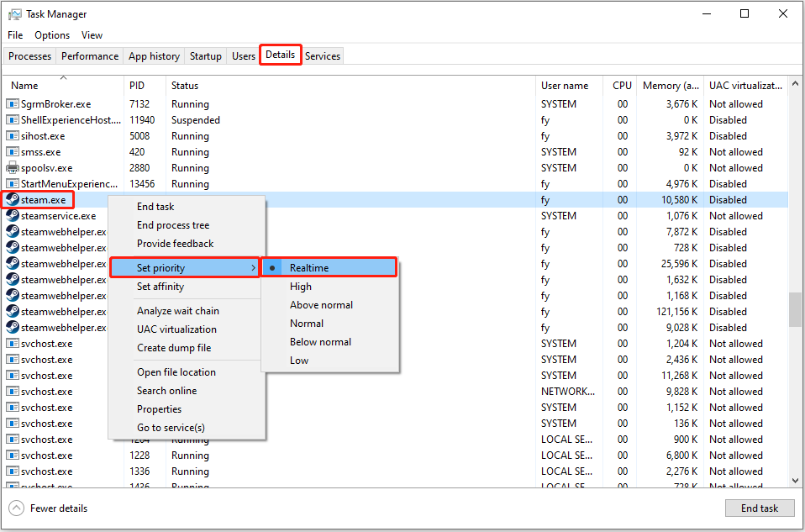Choose End process tree
Image resolution: width=805 pixels, height=532 pixels.
[187, 225]
